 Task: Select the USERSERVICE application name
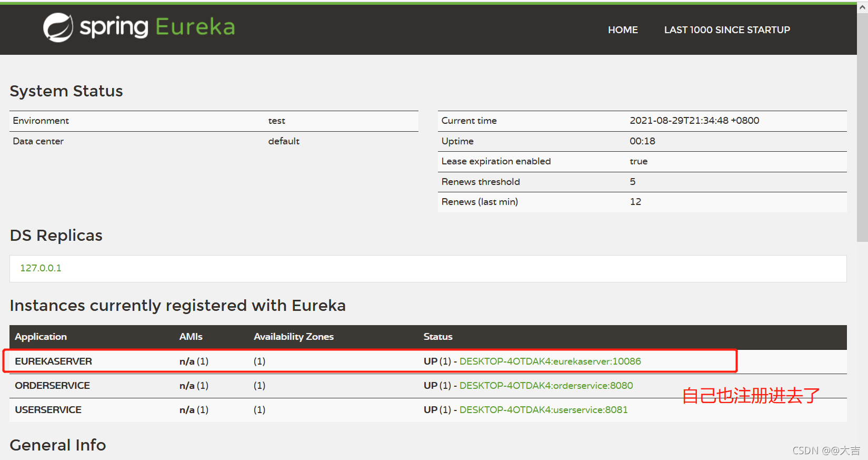[x=48, y=410]
